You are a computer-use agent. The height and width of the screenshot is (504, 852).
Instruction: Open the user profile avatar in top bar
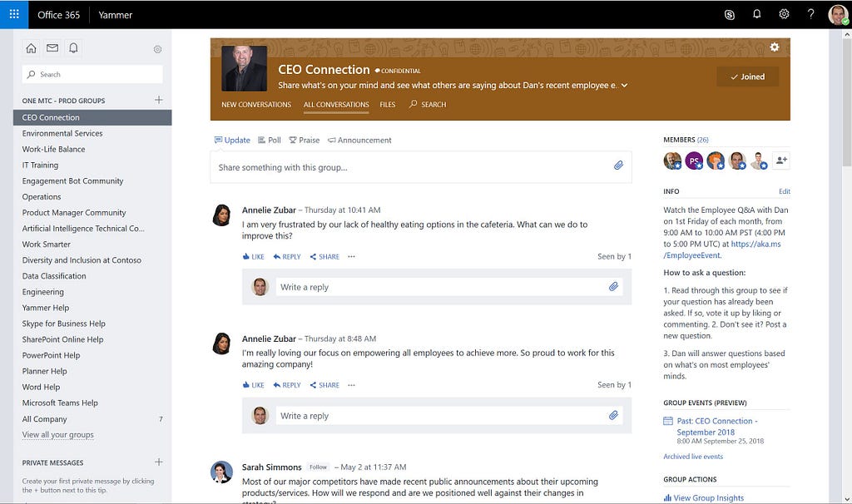[x=838, y=15]
